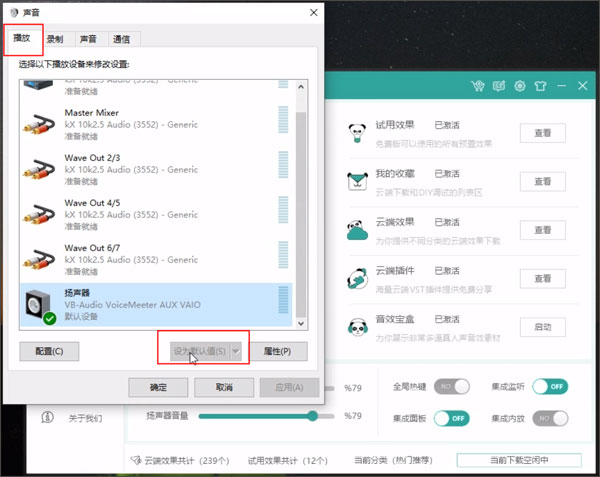
Task: Click the Wave Out 4/5 cable icon
Action: pyautogui.click(x=39, y=215)
